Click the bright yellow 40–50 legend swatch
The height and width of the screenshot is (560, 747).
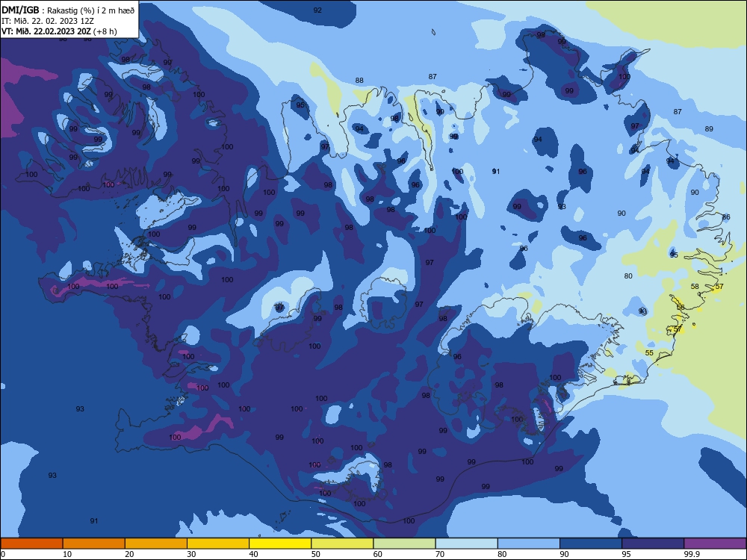280,544
